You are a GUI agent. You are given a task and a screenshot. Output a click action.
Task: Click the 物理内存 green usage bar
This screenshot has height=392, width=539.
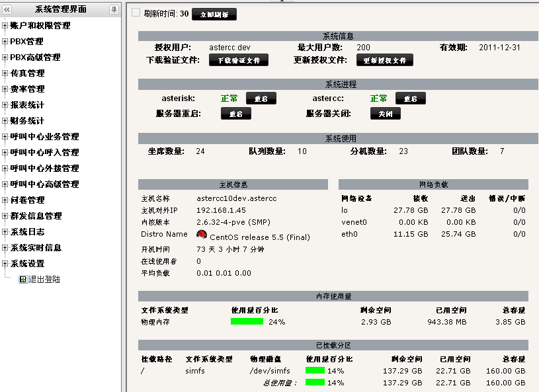(x=247, y=322)
